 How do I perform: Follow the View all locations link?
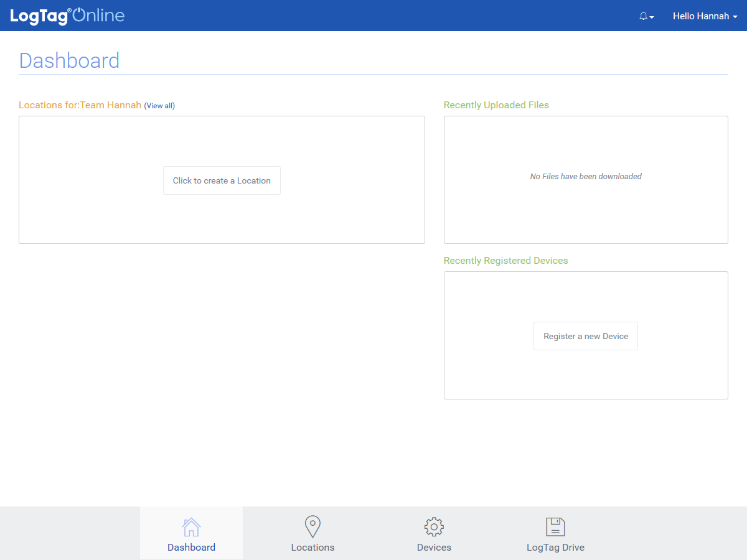pos(159,106)
